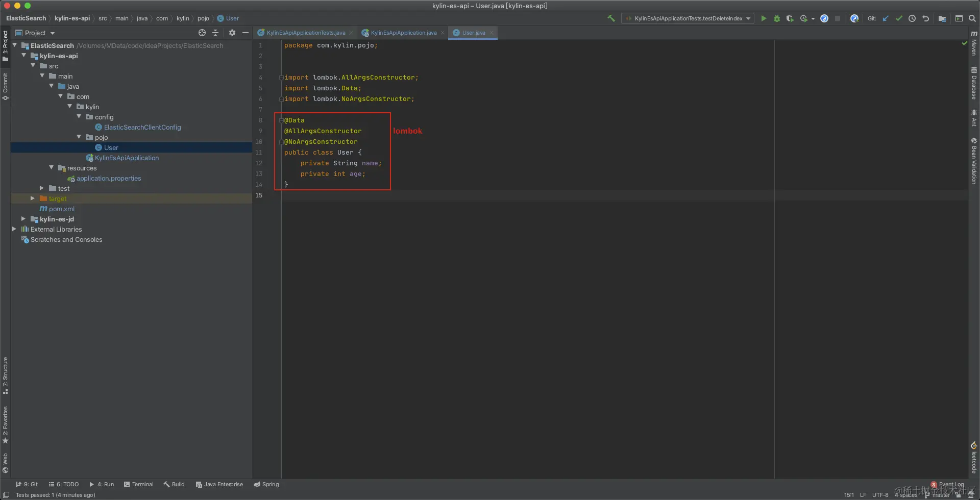Collapse all nodes in Project panel
This screenshot has height=500, width=980.
point(215,33)
